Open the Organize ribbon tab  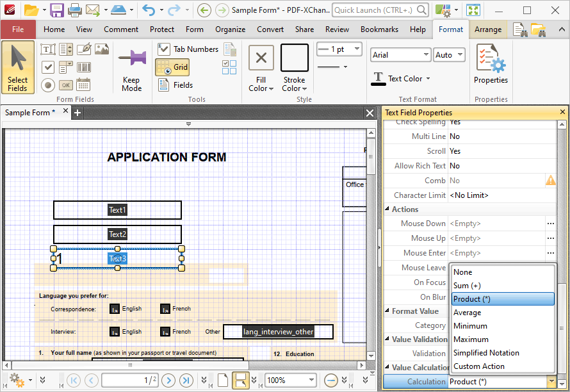point(230,29)
